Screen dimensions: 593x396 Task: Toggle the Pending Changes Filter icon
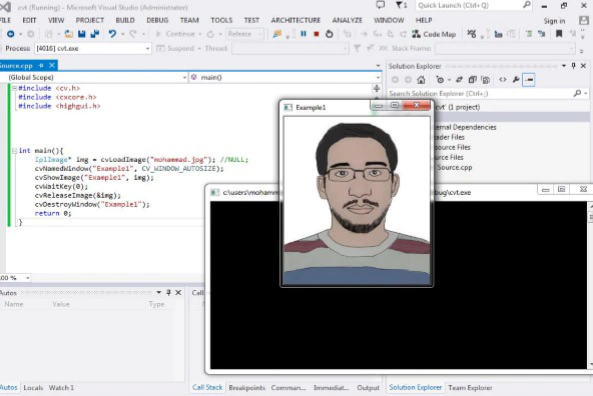(x=440, y=80)
